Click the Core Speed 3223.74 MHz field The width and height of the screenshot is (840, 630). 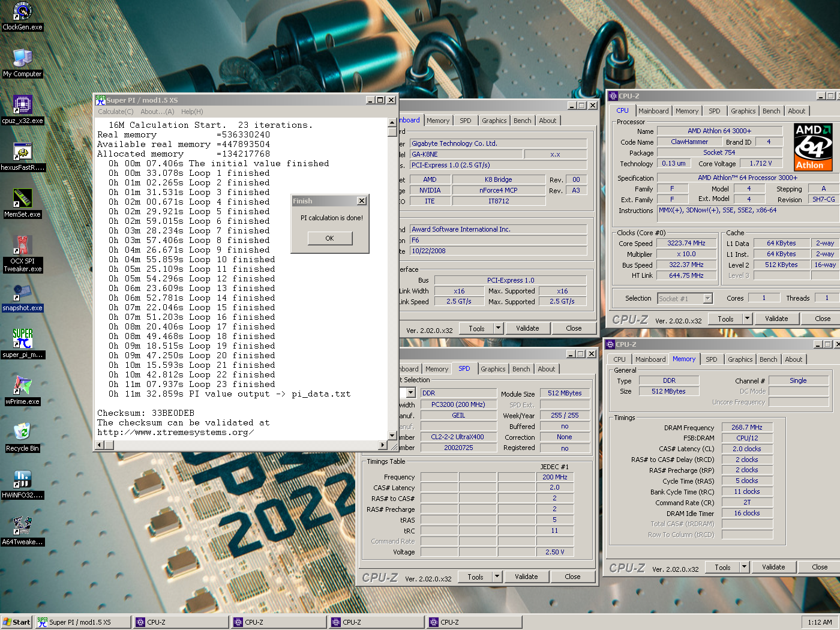[686, 244]
